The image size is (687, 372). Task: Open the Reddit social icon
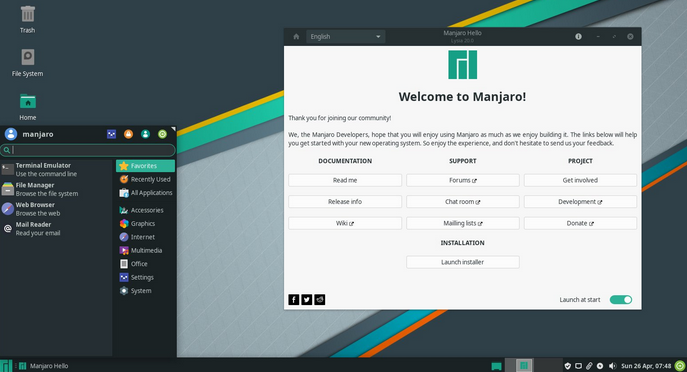[x=320, y=300]
